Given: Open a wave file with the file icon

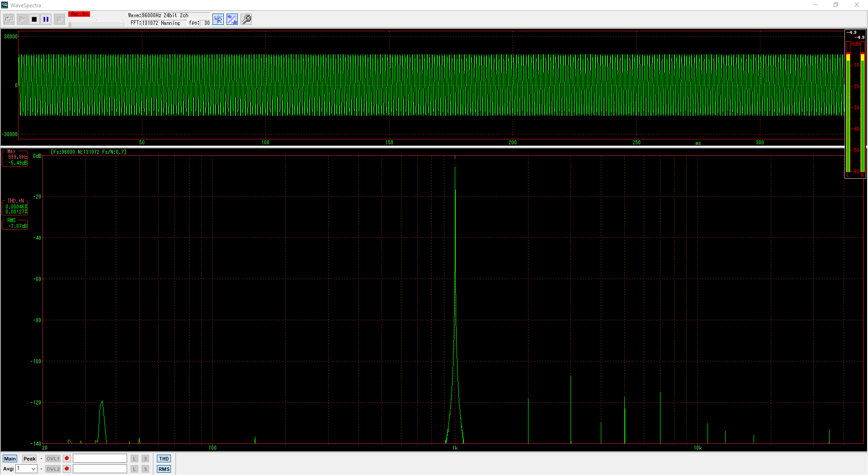Looking at the screenshot, I should click(9, 19).
